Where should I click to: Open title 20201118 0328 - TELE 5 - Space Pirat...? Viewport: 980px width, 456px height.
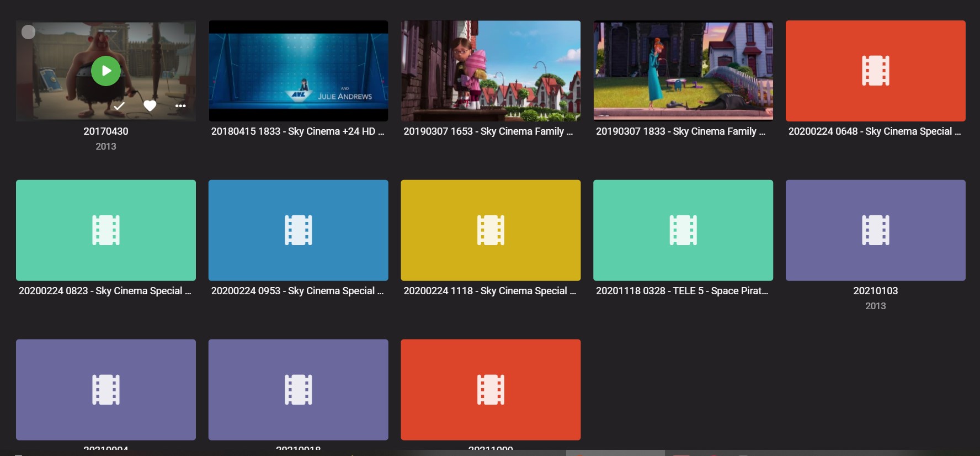point(682,291)
